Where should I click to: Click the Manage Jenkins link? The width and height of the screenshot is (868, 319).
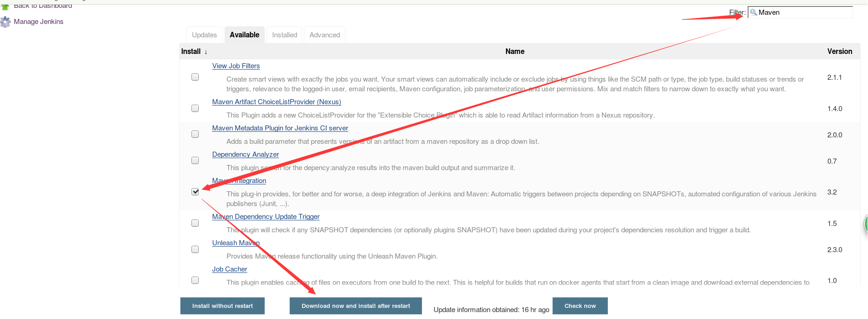(39, 22)
